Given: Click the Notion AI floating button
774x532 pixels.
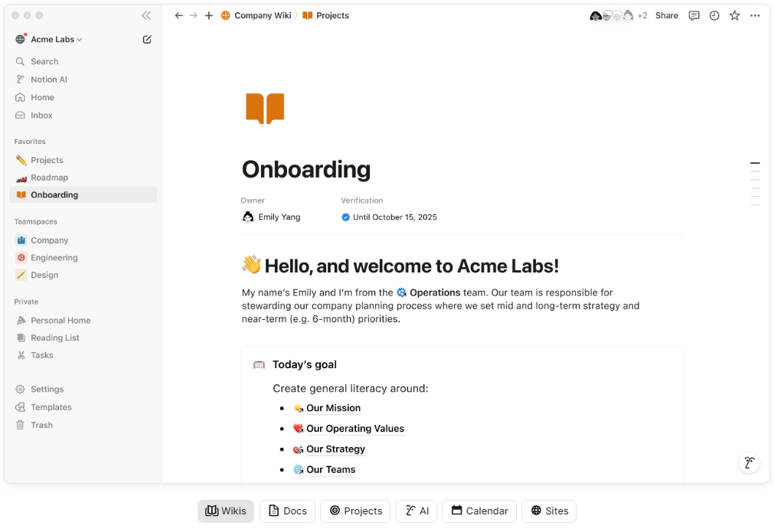Looking at the screenshot, I should pyautogui.click(x=749, y=462).
